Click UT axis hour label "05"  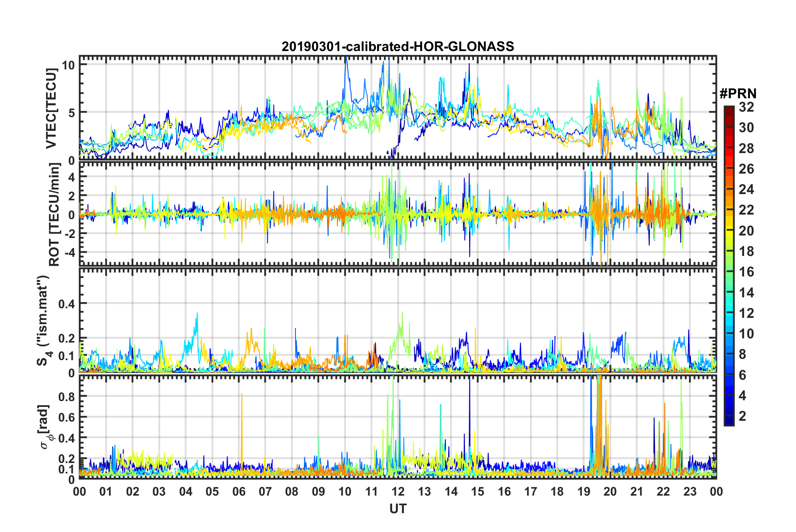(x=212, y=491)
